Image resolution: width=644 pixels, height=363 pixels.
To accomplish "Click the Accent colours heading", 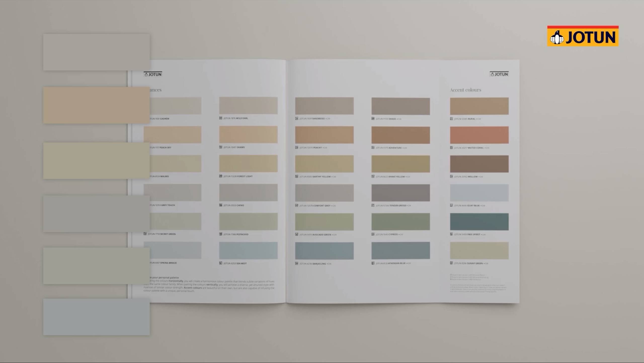I will point(465,90).
